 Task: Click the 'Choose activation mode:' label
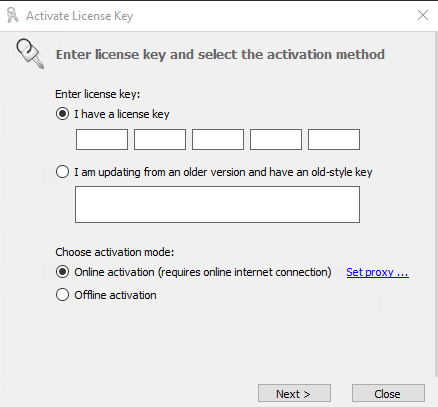click(115, 252)
